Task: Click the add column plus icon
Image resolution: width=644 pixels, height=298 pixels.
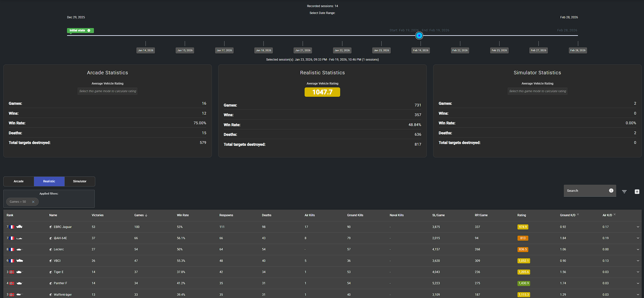Action: (637, 192)
